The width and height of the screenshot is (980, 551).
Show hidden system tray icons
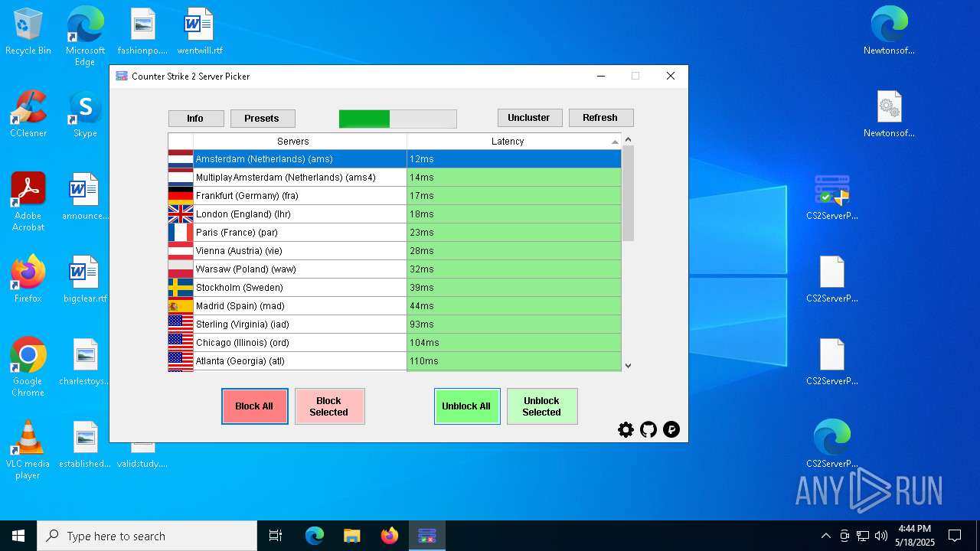(825, 536)
